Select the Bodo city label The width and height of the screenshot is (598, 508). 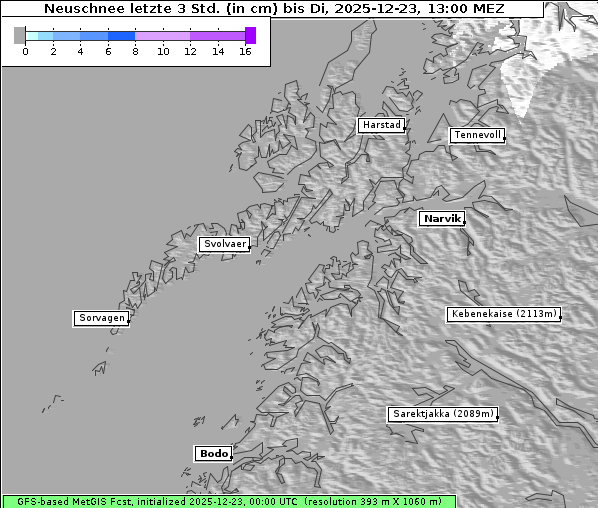tap(214, 454)
